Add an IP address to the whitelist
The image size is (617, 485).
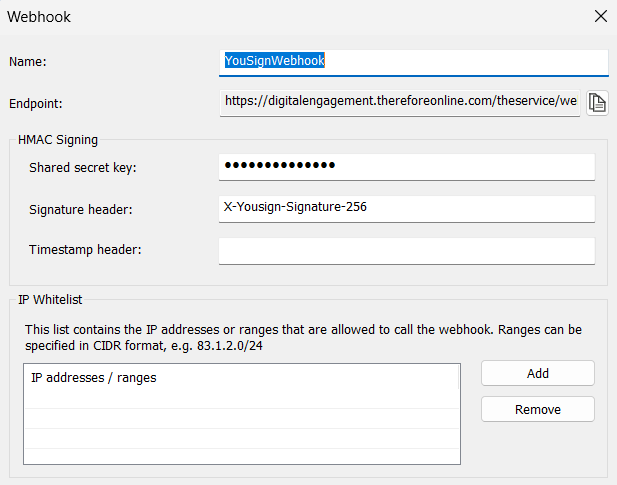538,373
